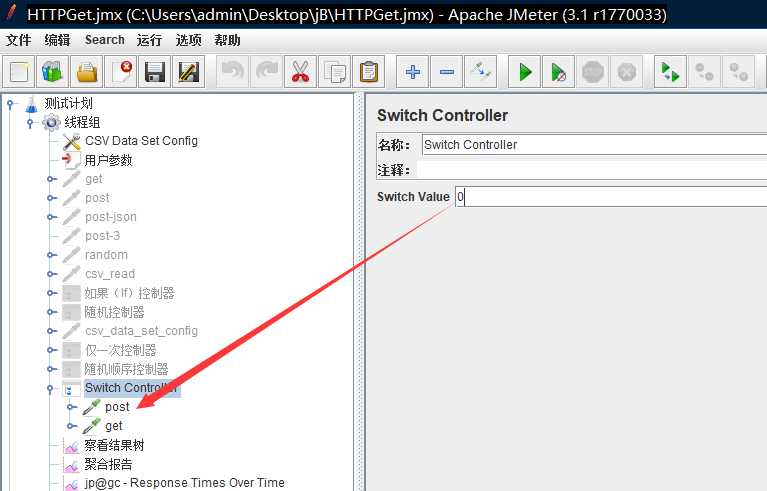Select the 聚合报告 listener
This screenshot has height=491, width=767.
108,464
